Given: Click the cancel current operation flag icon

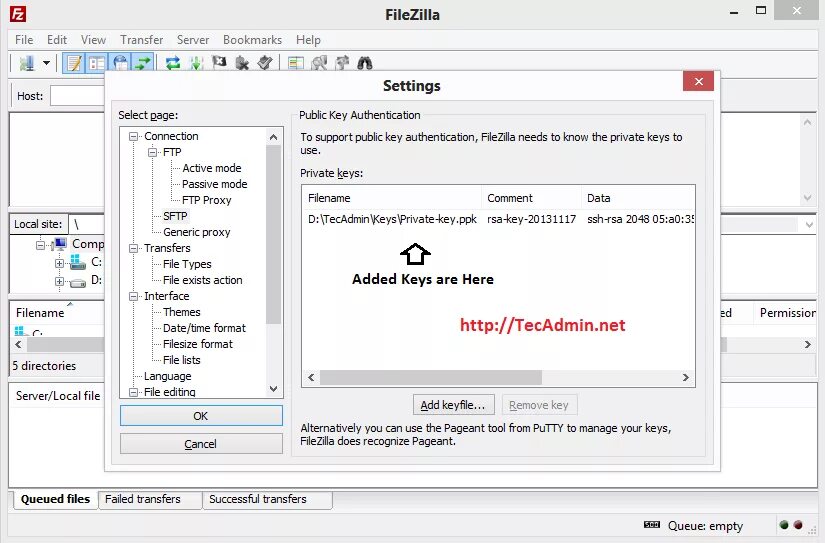Looking at the screenshot, I should (x=219, y=63).
